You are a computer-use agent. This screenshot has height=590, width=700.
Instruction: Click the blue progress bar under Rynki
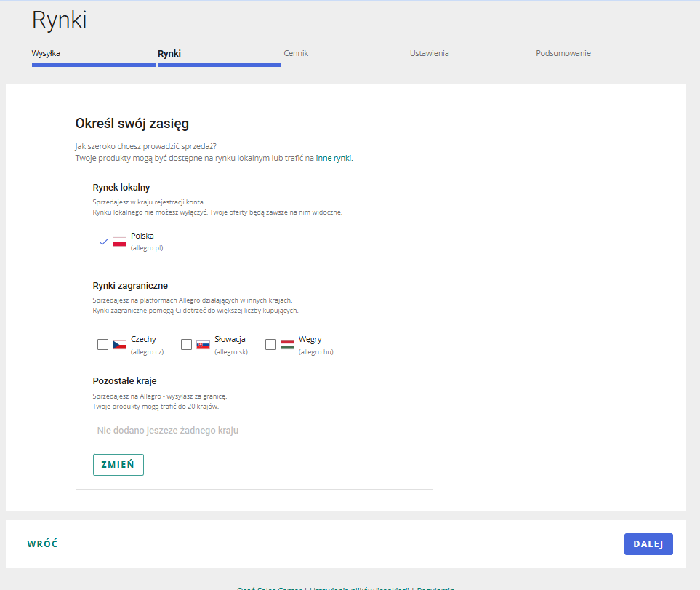pyautogui.click(x=219, y=65)
